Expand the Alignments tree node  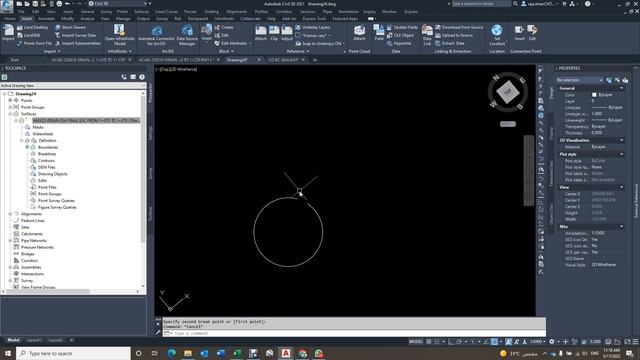tap(10, 214)
